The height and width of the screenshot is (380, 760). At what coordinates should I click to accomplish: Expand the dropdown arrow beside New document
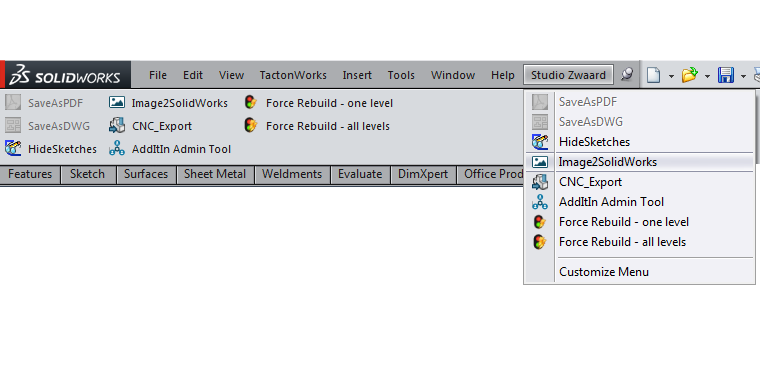(671, 76)
